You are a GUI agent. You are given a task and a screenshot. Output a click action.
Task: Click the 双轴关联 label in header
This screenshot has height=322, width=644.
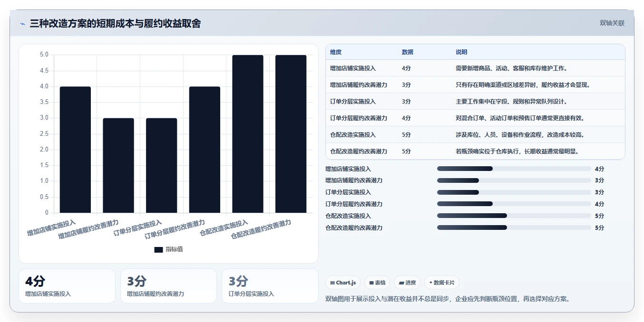point(612,23)
